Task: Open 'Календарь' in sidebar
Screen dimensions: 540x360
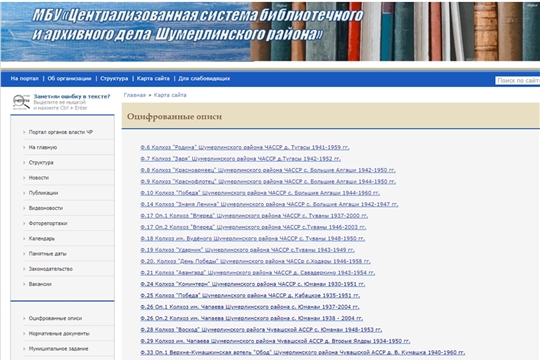Action: pyautogui.click(x=42, y=238)
